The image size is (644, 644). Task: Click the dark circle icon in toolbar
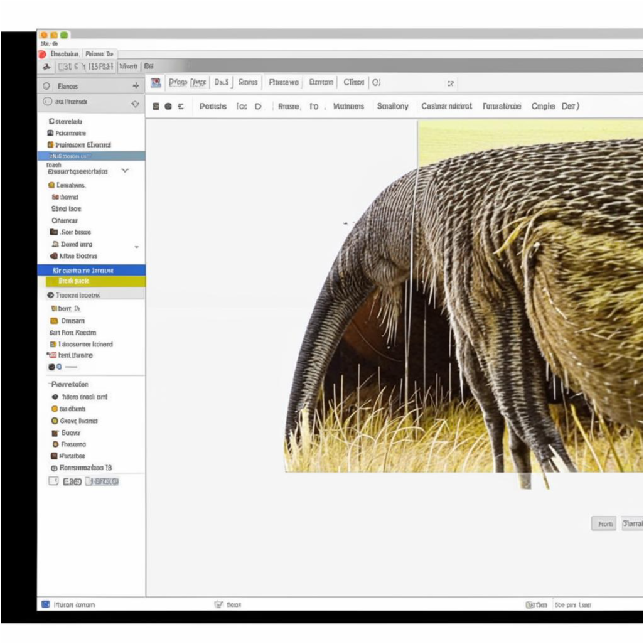168,106
